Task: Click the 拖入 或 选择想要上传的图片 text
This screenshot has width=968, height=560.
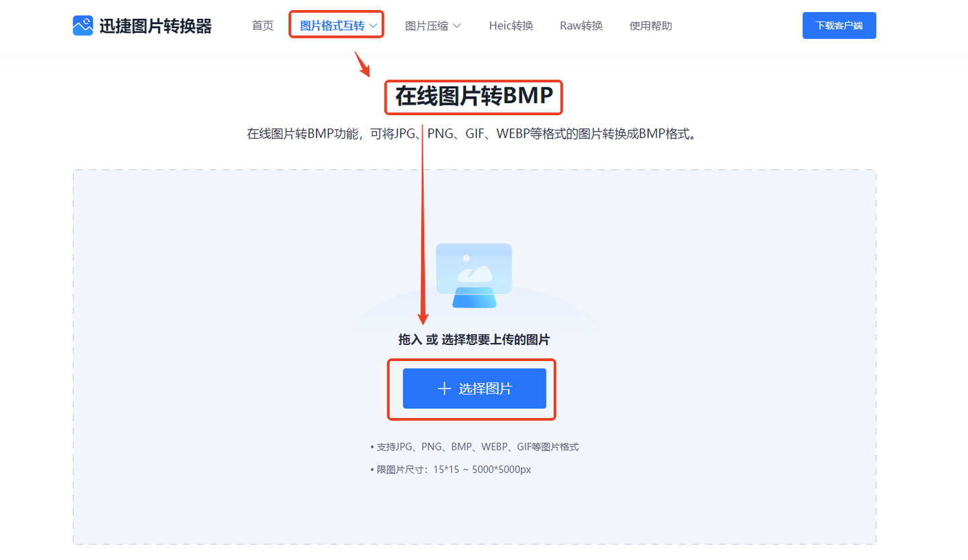Action: coord(473,339)
